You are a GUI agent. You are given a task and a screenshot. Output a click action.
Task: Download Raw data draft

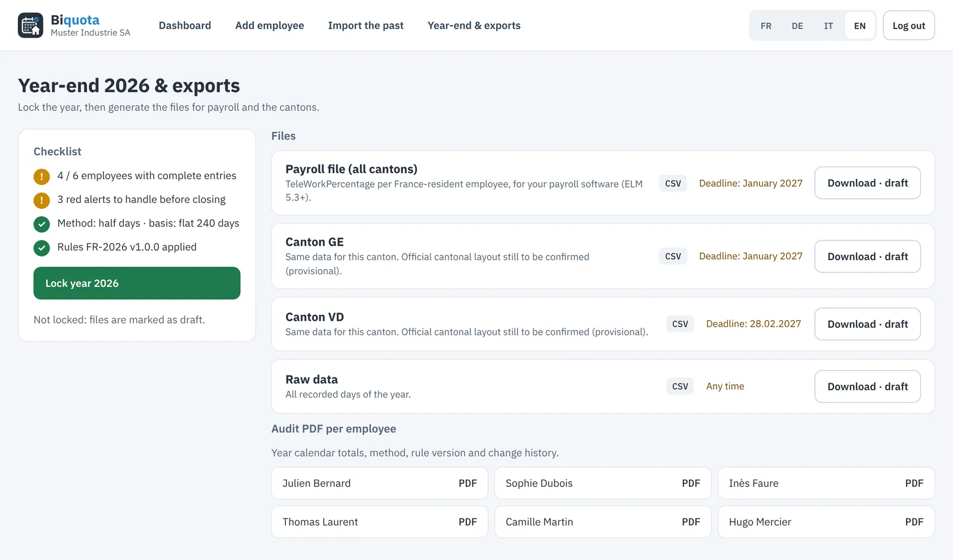pyautogui.click(x=867, y=387)
